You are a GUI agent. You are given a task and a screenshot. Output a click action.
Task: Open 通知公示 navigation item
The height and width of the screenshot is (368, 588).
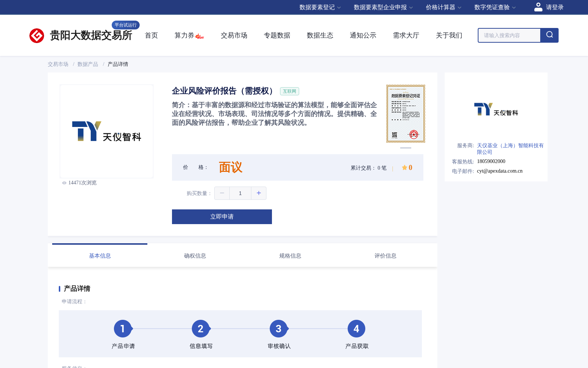[363, 35]
